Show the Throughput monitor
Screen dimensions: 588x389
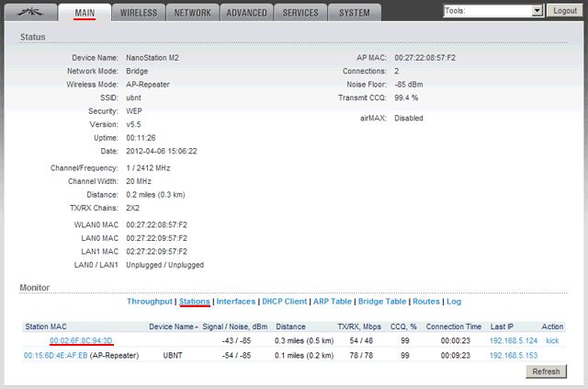coord(149,302)
